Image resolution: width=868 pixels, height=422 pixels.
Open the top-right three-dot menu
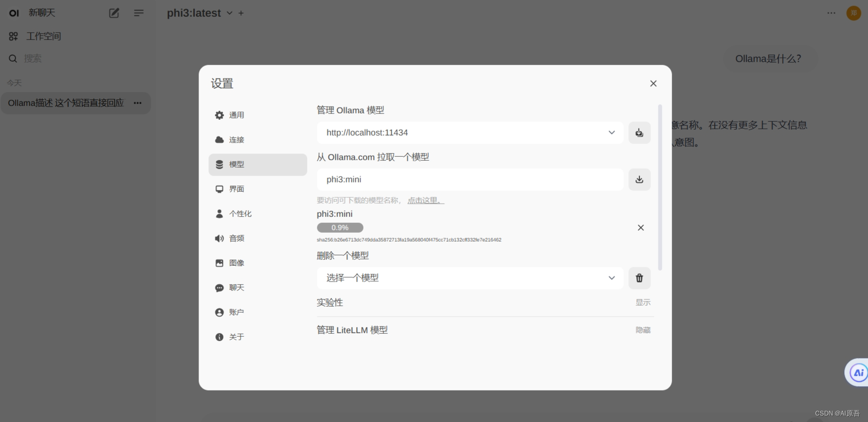click(832, 13)
